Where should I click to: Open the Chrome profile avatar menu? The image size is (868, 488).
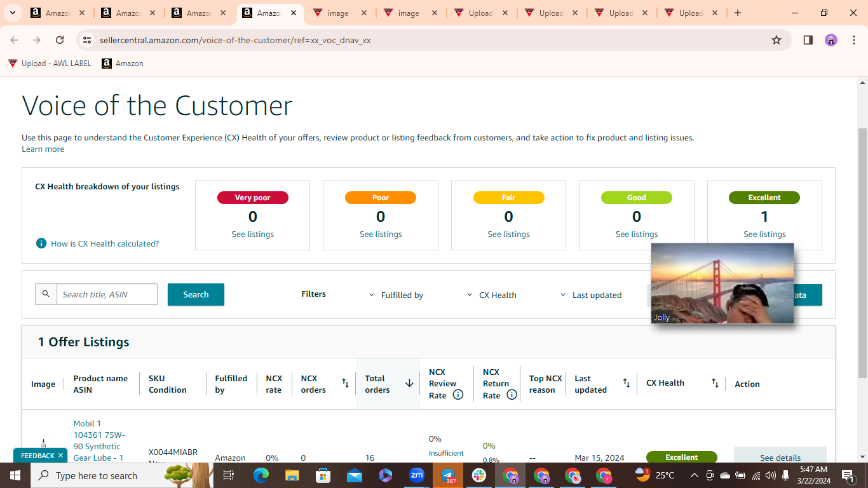pyautogui.click(x=831, y=40)
